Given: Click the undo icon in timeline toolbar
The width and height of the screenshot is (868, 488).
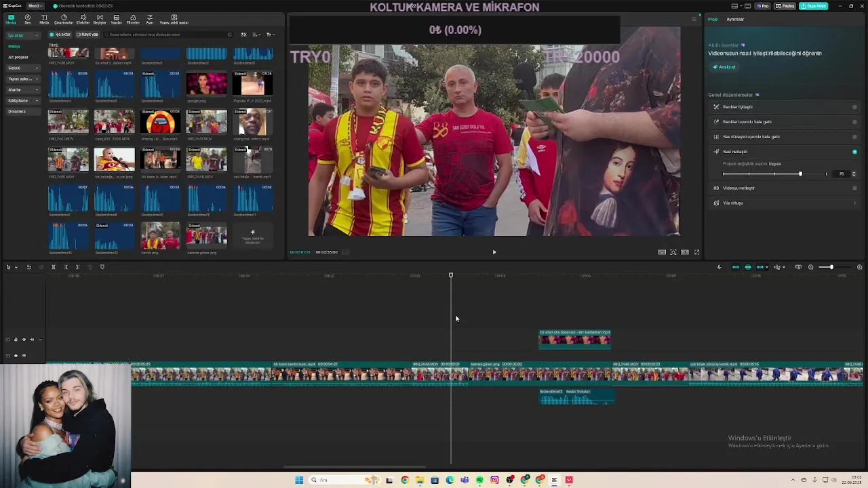Looking at the screenshot, I should [29, 267].
